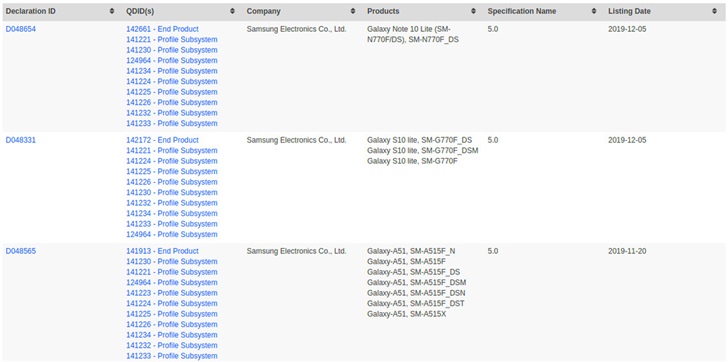The height and width of the screenshot is (362, 728).
Task: Open 141226 - Profile Subsystem in D048565 row
Action: (172, 324)
